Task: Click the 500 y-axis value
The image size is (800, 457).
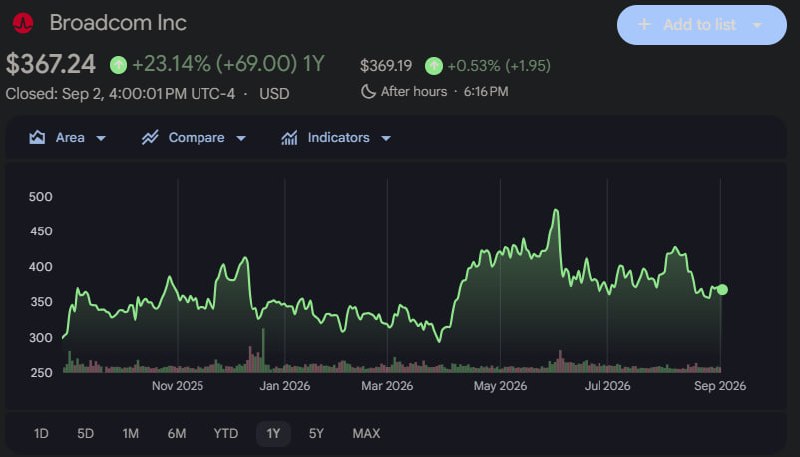Action: pyautogui.click(x=40, y=197)
